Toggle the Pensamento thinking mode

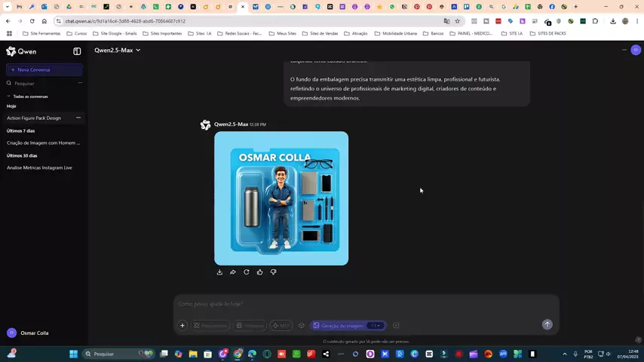point(210,326)
